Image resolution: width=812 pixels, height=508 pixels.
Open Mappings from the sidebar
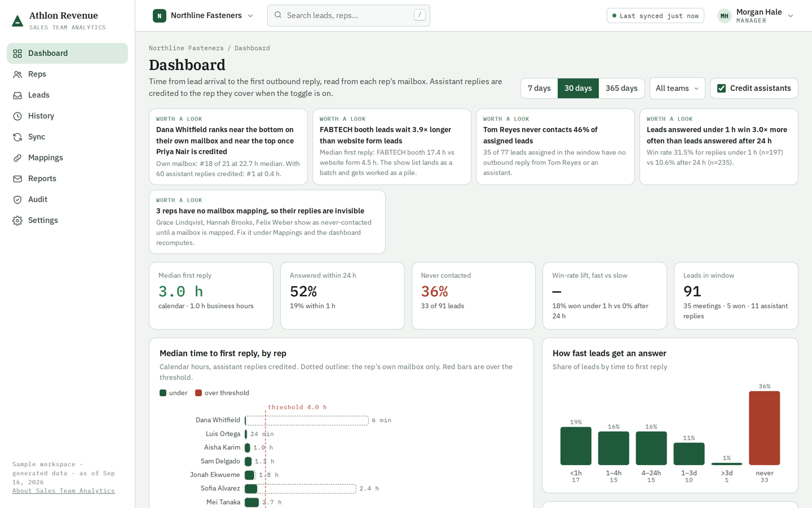(67, 158)
